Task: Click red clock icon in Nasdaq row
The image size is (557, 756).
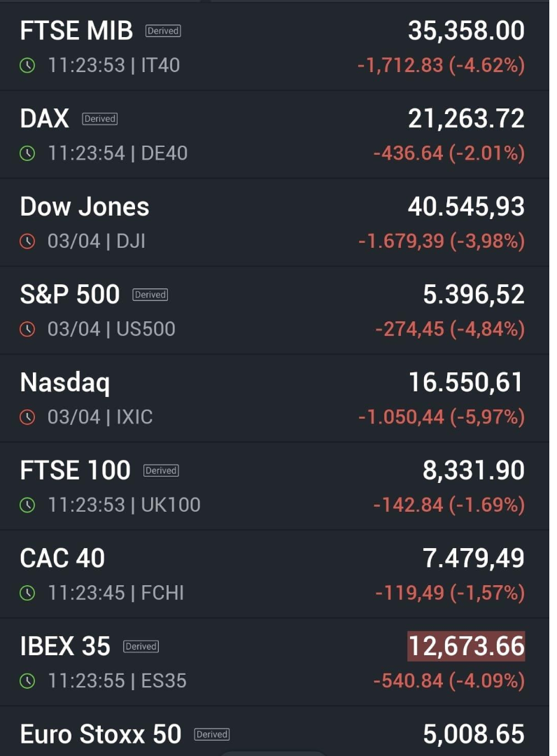Action: point(27,417)
